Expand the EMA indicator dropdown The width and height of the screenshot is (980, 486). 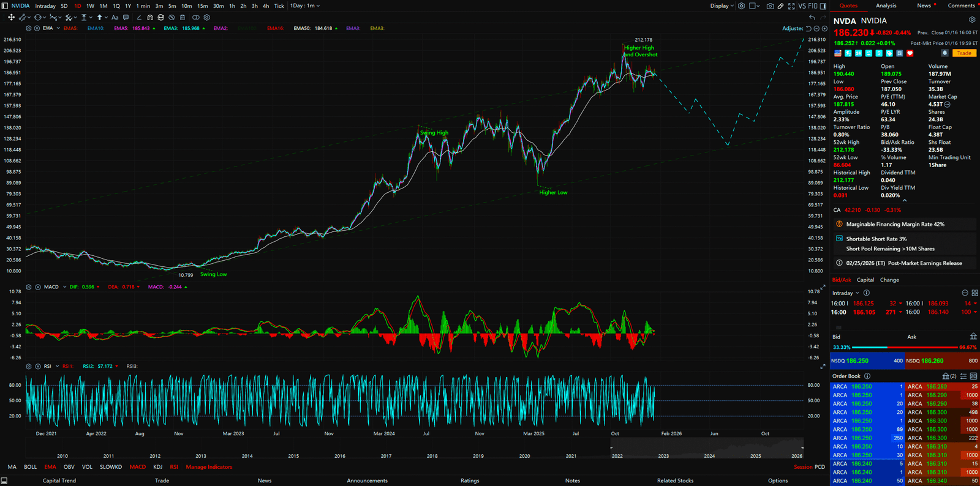click(x=58, y=29)
